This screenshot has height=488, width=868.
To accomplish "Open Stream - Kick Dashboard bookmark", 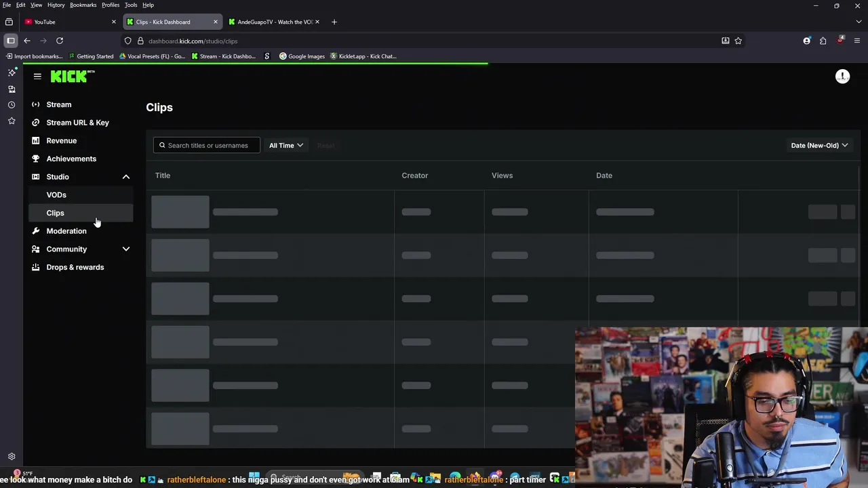I will [x=223, y=56].
